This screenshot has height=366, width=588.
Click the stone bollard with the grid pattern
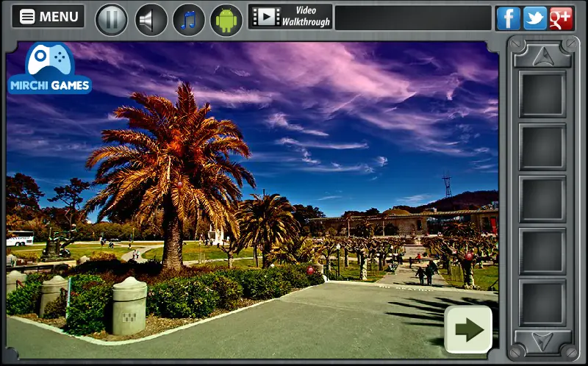coord(129,306)
